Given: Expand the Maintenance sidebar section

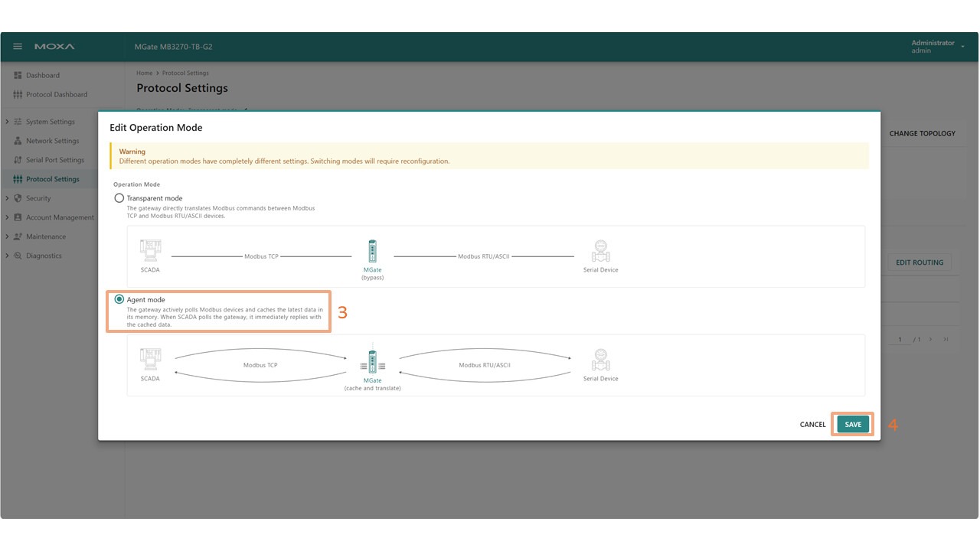Looking at the screenshot, I should (7, 236).
